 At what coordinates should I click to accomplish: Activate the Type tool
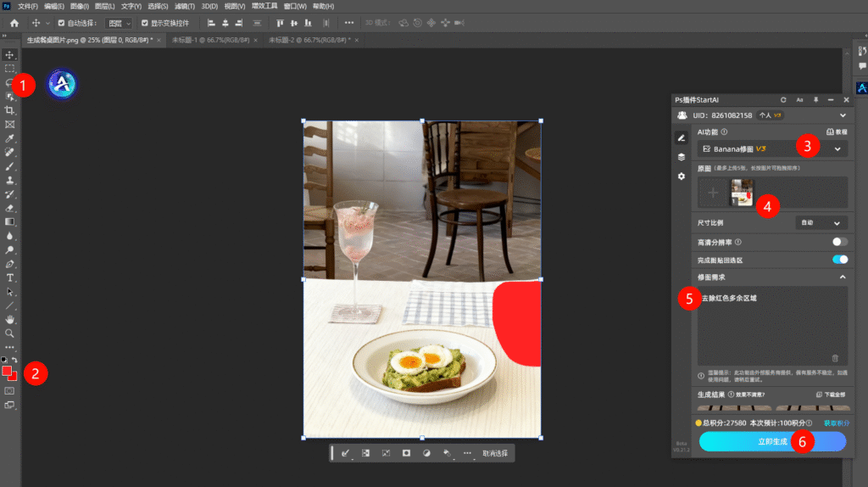[x=10, y=277]
